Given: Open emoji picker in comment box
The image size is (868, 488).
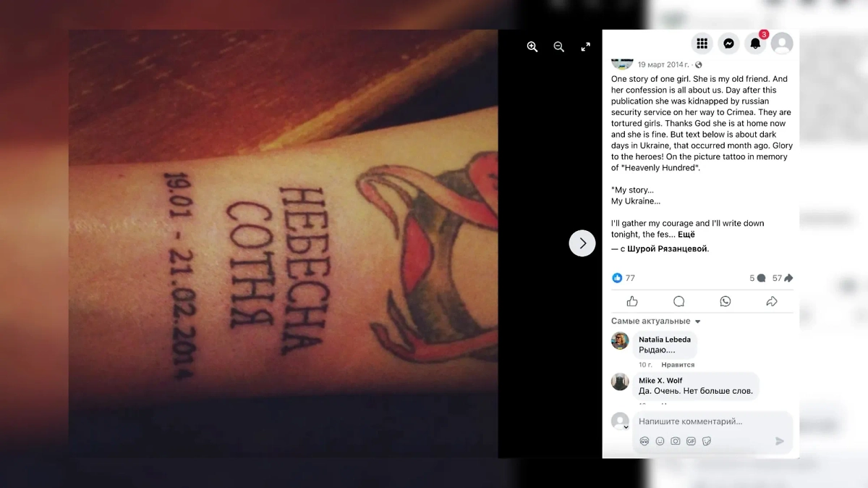Looking at the screenshot, I should click(x=660, y=441).
